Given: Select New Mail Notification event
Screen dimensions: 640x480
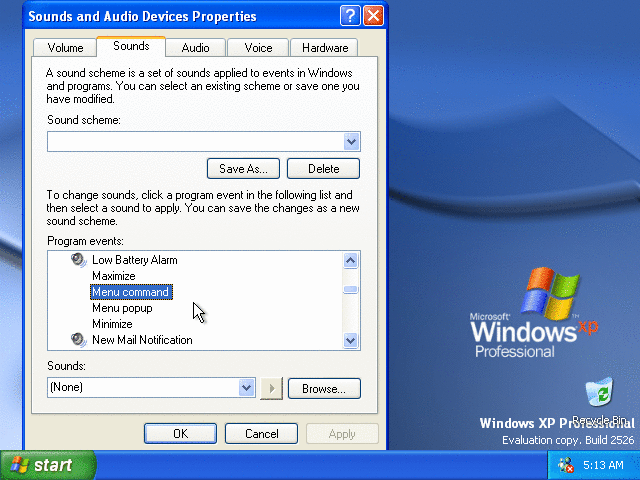Looking at the screenshot, I should coord(142,340).
